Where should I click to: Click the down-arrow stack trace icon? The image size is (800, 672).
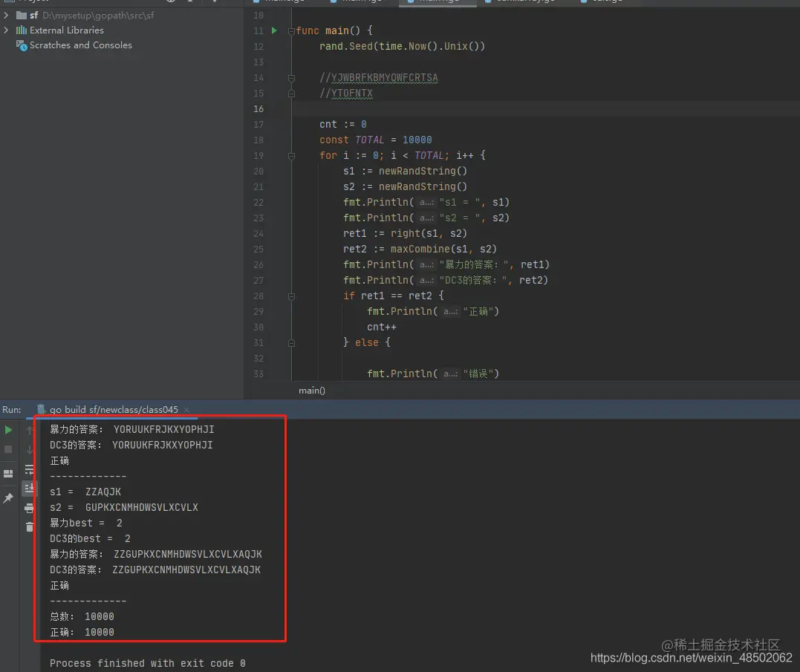(30, 449)
